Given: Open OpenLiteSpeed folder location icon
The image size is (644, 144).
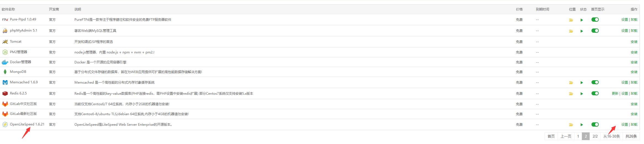Looking at the screenshot, I should click(571, 125).
